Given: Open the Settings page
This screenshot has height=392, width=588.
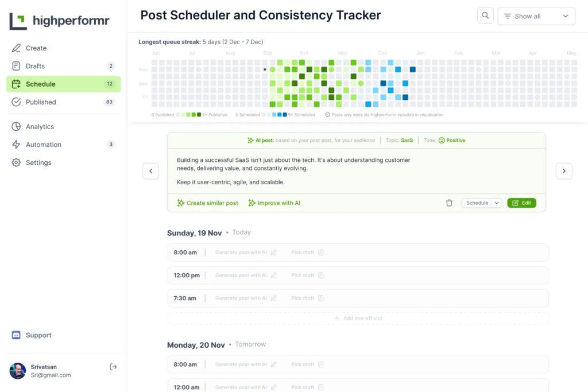Looking at the screenshot, I should tap(38, 163).
